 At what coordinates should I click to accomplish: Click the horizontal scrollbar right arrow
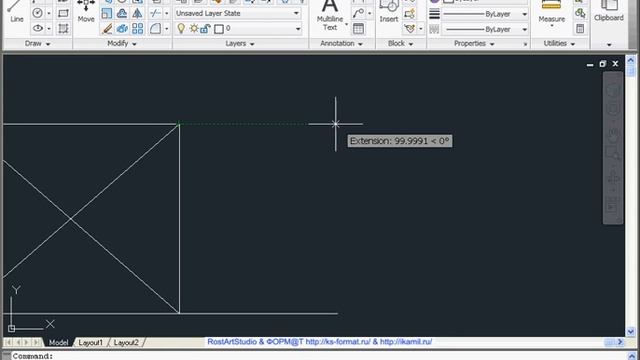click(x=620, y=342)
